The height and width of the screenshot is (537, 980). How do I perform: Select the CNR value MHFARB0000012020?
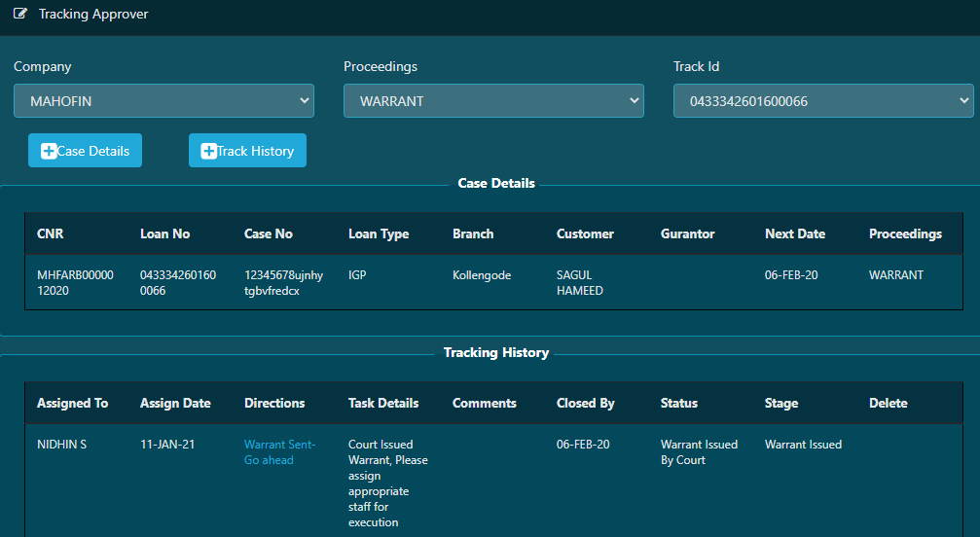tap(75, 283)
